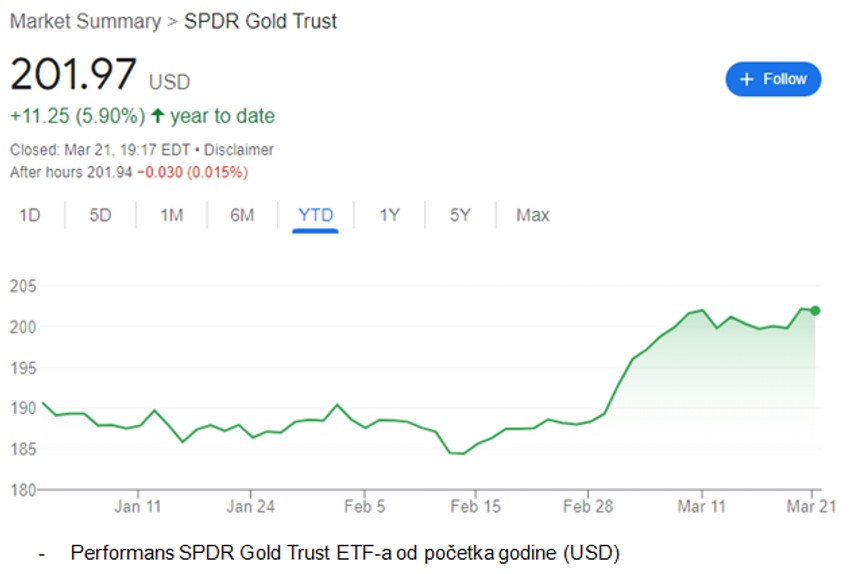Switch chart to 6M range
The height and width of the screenshot is (574, 850).
click(x=242, y=215)
